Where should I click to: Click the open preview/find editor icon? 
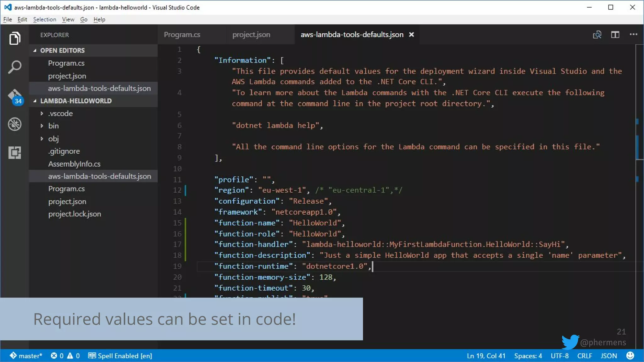pyautogui.click(x=597, y=35)
